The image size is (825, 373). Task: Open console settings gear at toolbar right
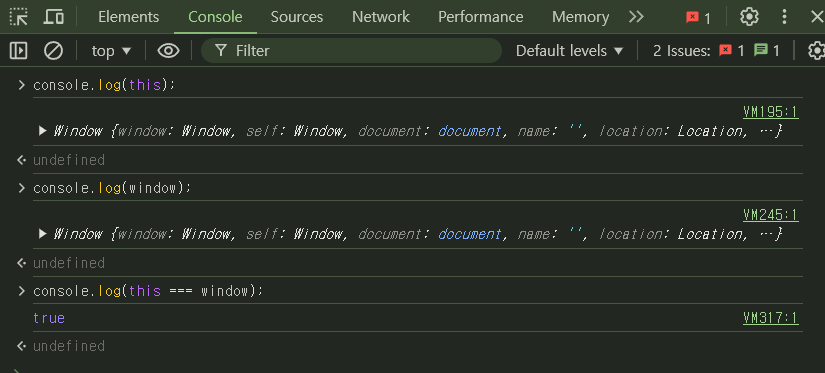816,51
